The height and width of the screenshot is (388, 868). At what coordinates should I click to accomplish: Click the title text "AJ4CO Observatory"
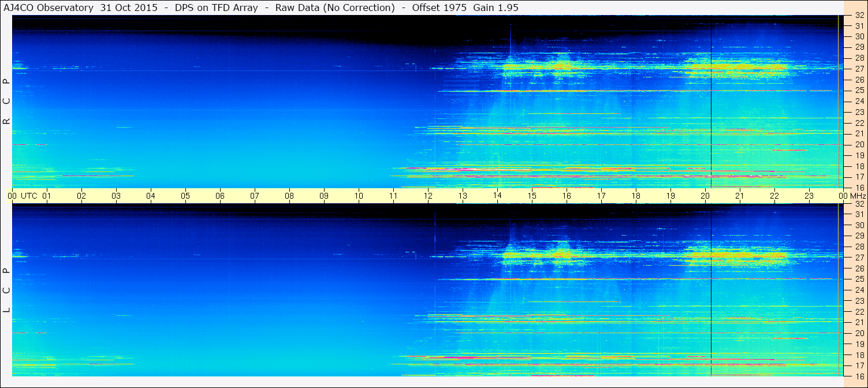47,8
